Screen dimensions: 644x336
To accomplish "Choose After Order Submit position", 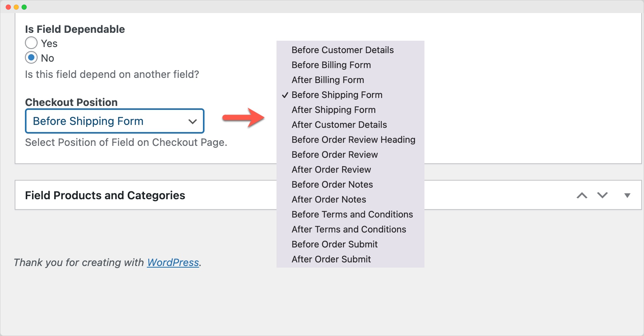I will (331, 259).
